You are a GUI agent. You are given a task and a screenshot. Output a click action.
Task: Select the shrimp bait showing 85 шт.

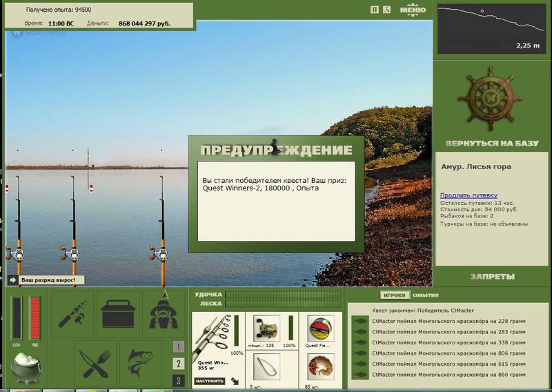(320, 367)
